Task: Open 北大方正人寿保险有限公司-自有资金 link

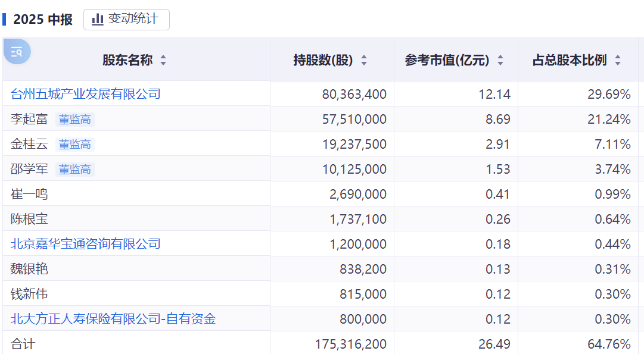Action: pos(113,319)
